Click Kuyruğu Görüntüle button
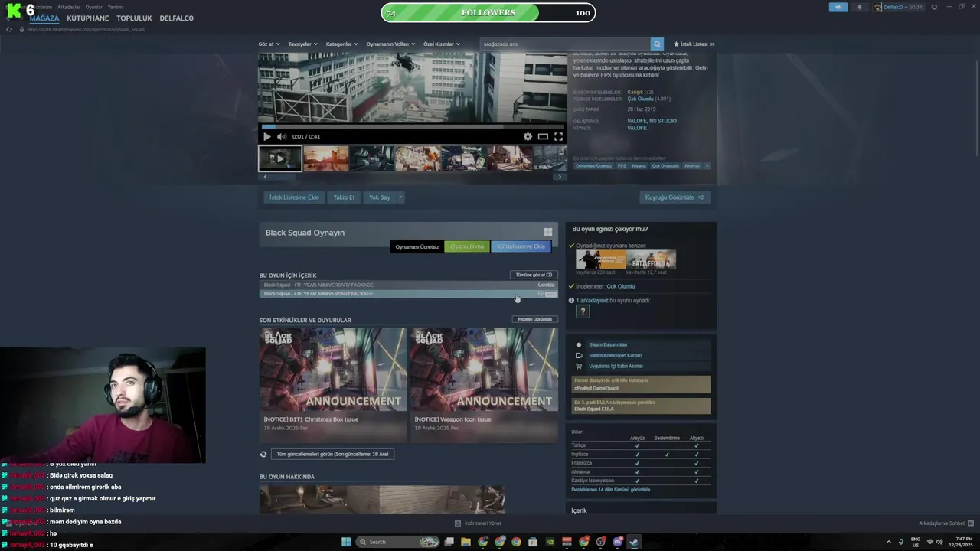 click(675, 197)
